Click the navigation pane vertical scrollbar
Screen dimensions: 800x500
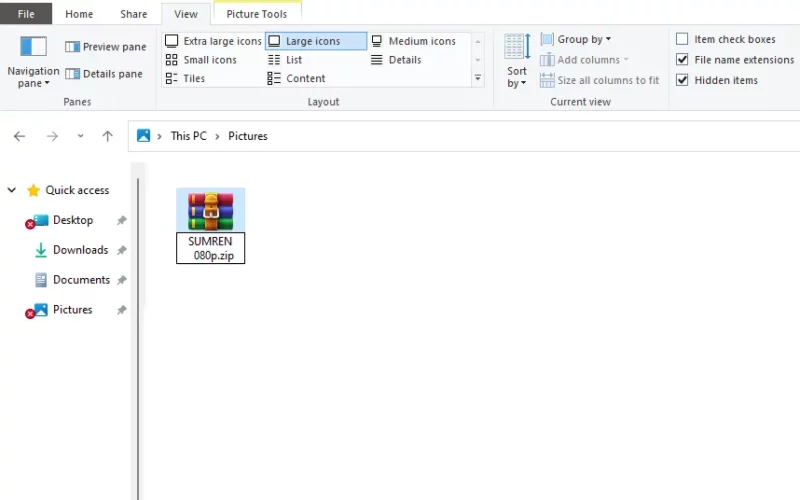point(138,337)
